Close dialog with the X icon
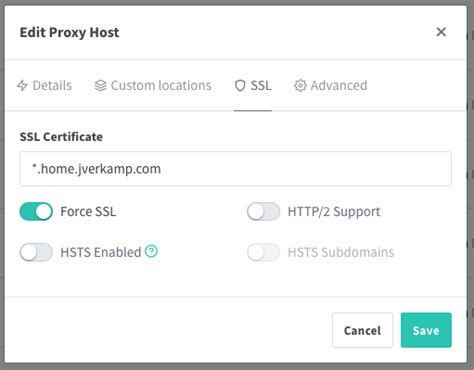 (x=441, y=32)
